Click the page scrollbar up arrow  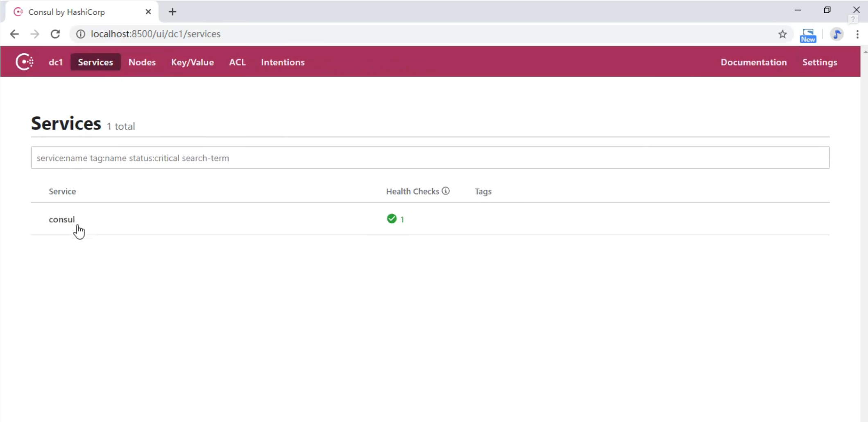865,52
